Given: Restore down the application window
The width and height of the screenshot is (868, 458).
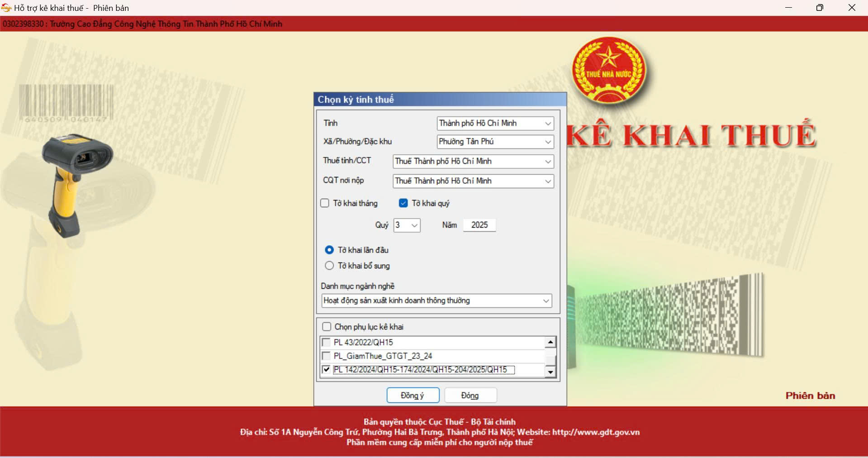Looking at the screenshot, I should 819,8.
